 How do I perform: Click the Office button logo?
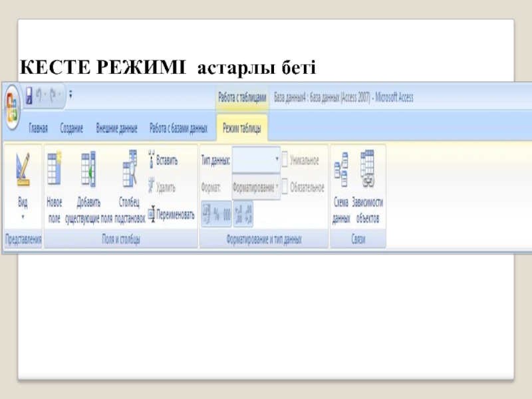click(x=11, y=104)
